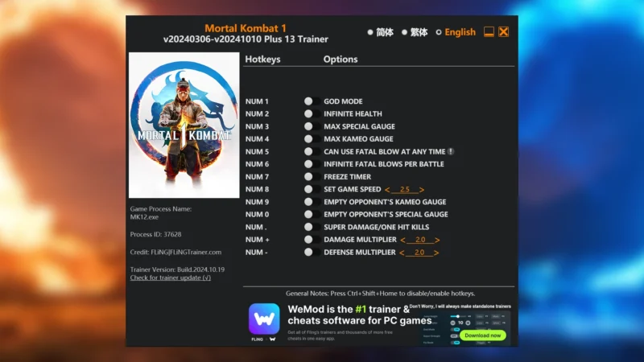Screen dimensions: 644x362
Task: Enable Empty Opponent's Kameo Gauge
Action: click(x=312, y=202)
